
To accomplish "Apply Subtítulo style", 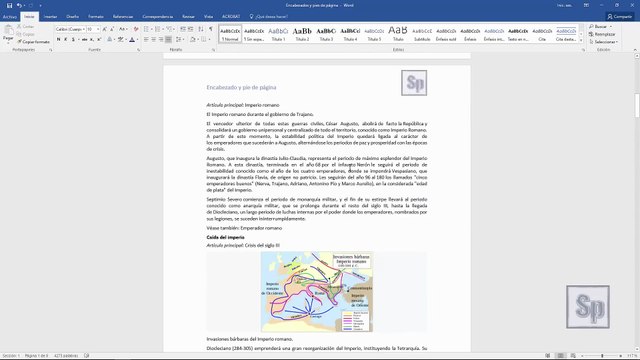I will tap(422, 34).
